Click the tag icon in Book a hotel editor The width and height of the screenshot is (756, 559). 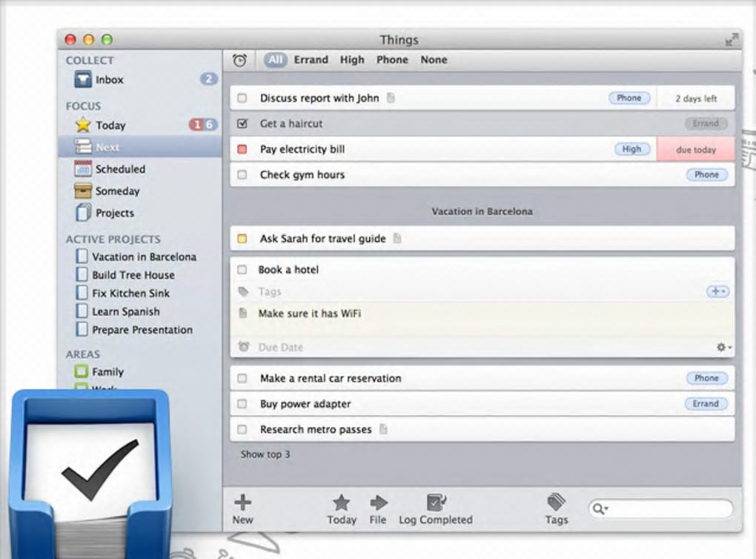tap(244, 291)
